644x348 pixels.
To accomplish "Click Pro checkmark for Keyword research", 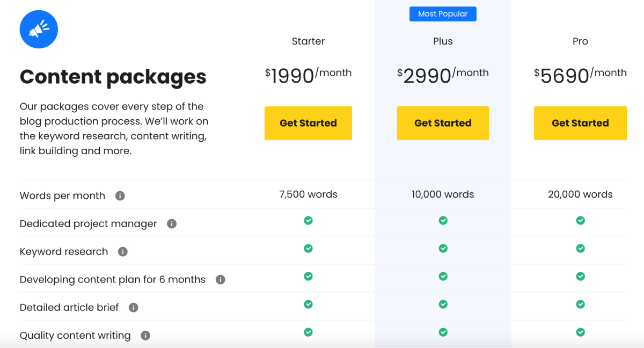I will coord(580,248).
